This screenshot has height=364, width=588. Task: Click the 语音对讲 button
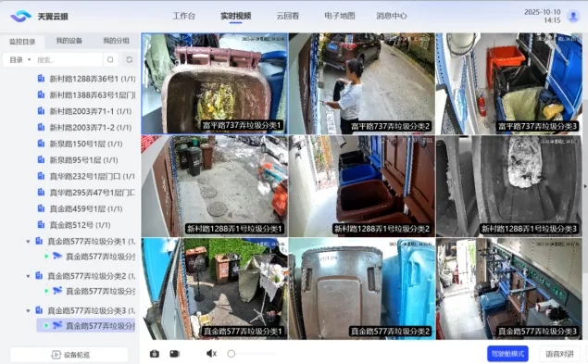click(x=559, y=354)
